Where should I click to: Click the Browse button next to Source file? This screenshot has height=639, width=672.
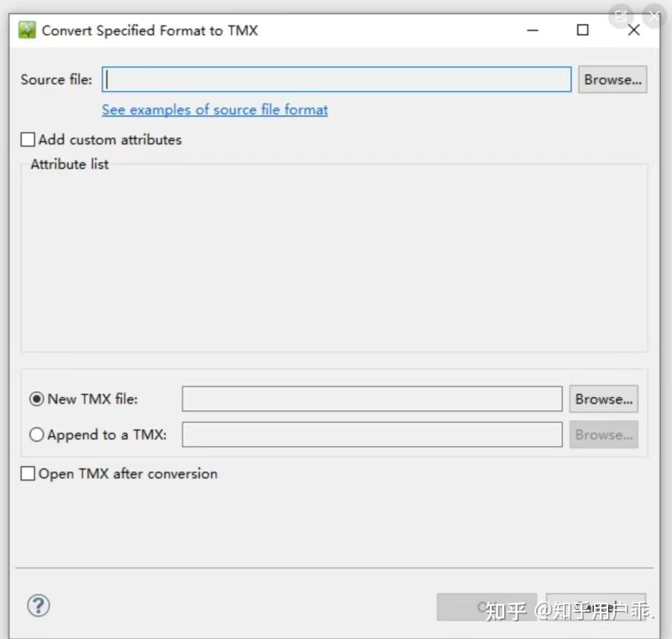613,79
